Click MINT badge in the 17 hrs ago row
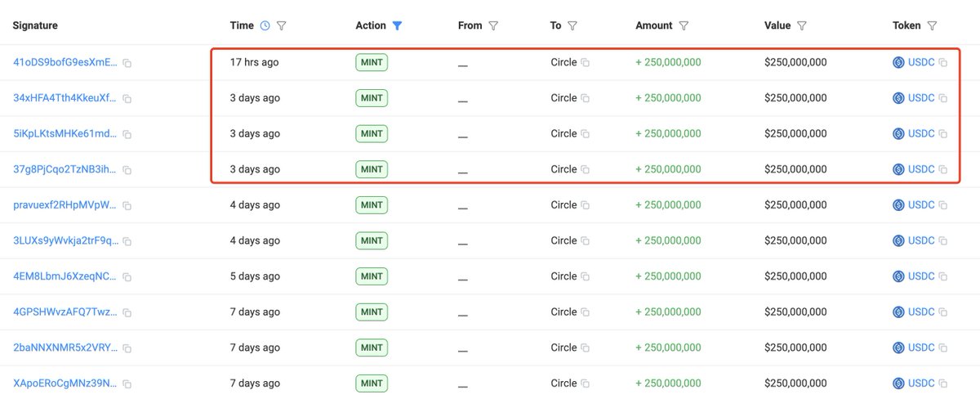980x399 pixels. (x=372, y=63)
